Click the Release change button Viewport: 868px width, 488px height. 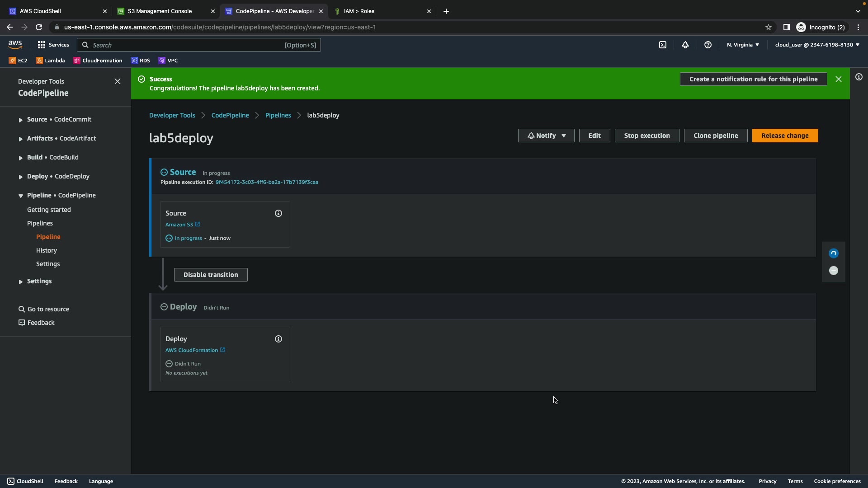785,136
